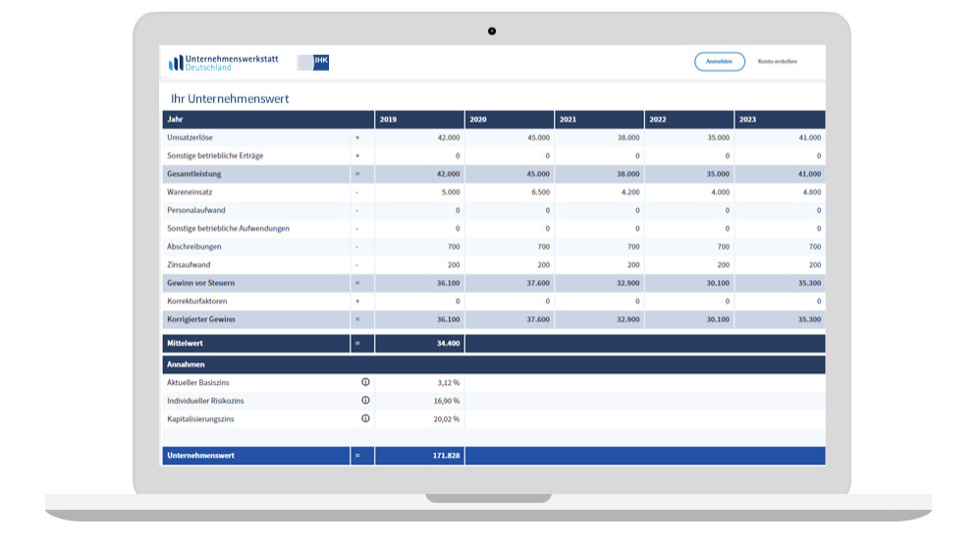Click the Konto erstellen link
Image resolution: width=980 pixels, height=550 pixels.
click(777, 62)
